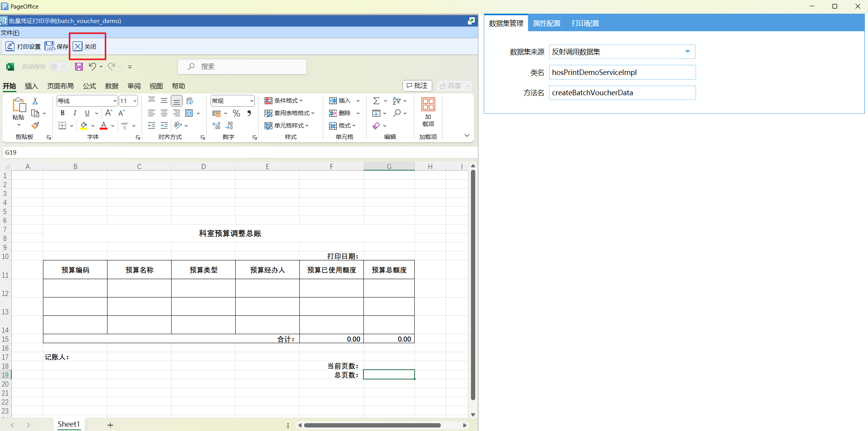Click the Merge and Center icon
This screenshot has height=431, width=868.
click(x=189, y=113)
